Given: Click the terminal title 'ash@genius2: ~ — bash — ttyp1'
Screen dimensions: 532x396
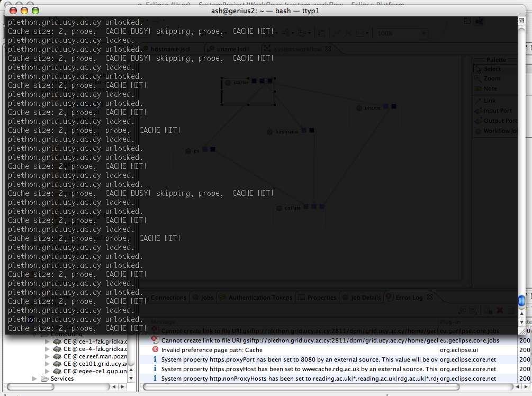Looking at the screenshot, I should pos(265,11).
